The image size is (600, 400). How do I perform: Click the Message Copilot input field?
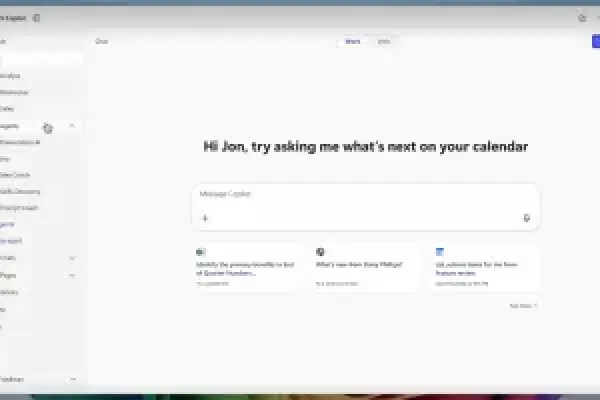[366, 207]
